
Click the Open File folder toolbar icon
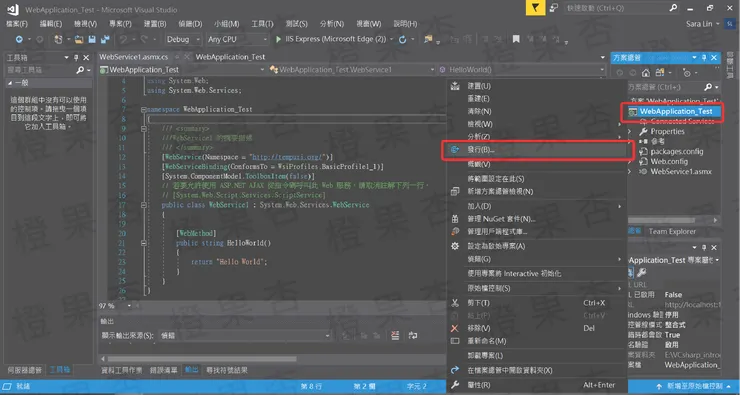coord(79,40)
